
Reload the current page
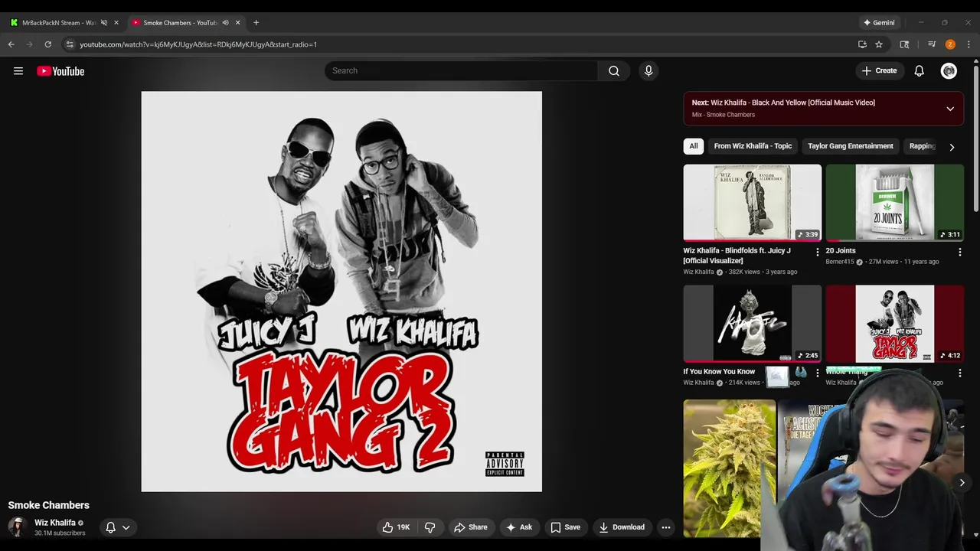pyautogui.click(x=47, y=44)
